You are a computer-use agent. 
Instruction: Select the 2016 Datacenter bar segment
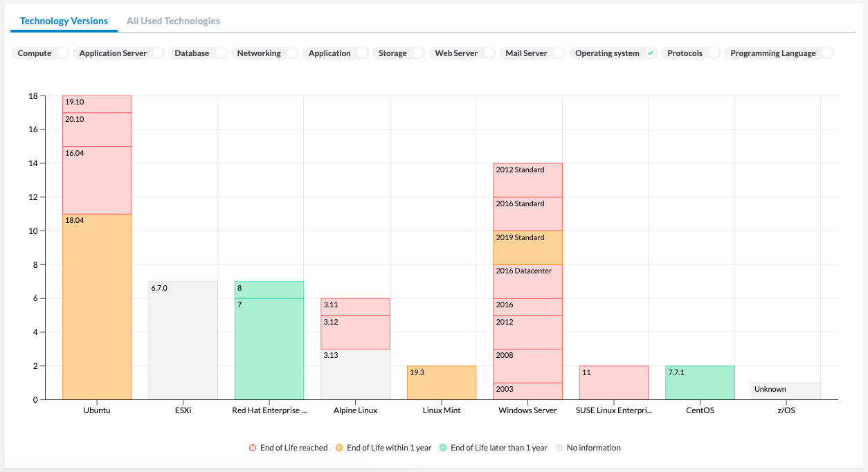(527, 282)
